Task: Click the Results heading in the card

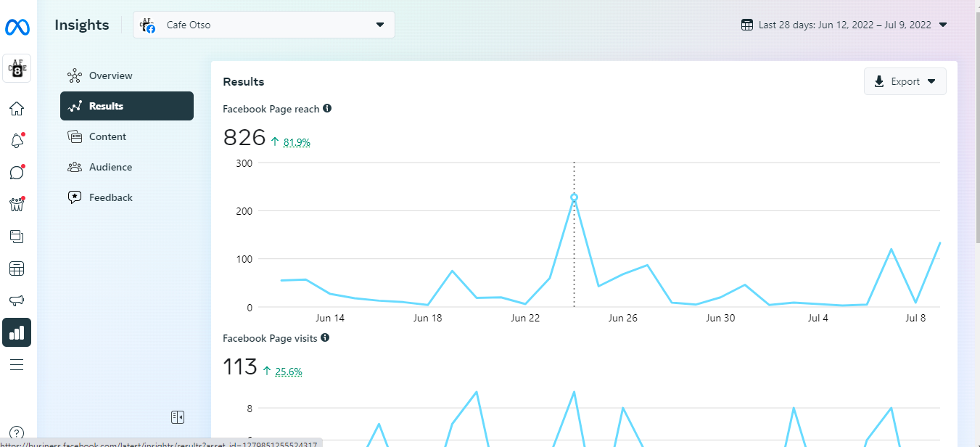Action: click(x=244, y=81)
